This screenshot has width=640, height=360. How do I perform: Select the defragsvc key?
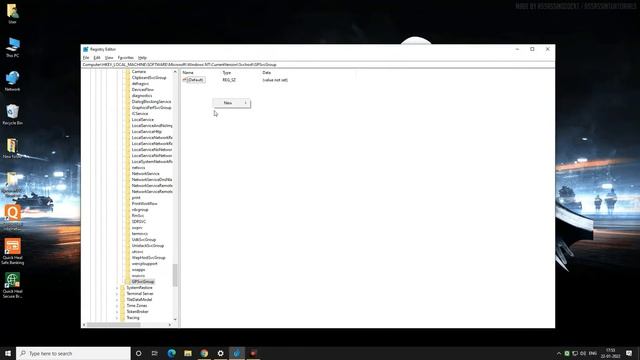pos(140,84)
